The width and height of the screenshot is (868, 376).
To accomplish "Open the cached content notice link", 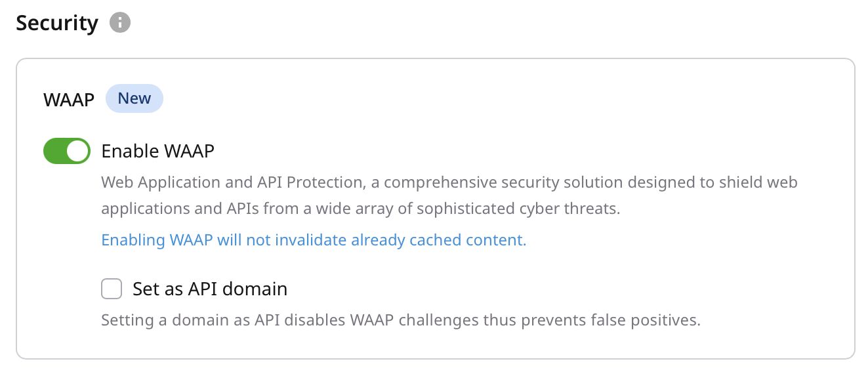I will tap(314, 240).
